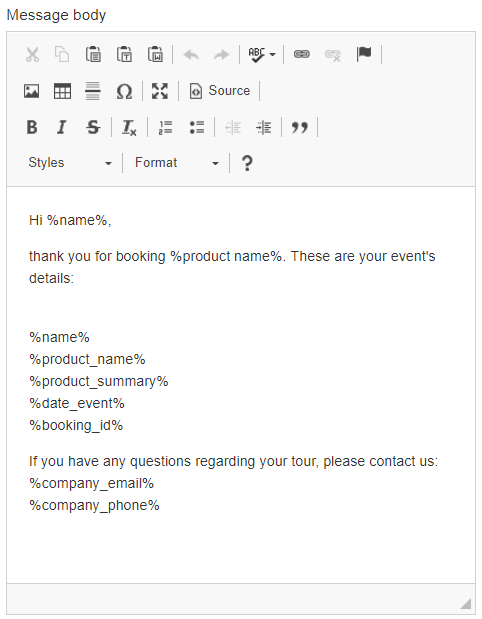This screenshot has height=619, width=482.
Task: Click the Decrease Indent icon
Action: pos(233,127)
